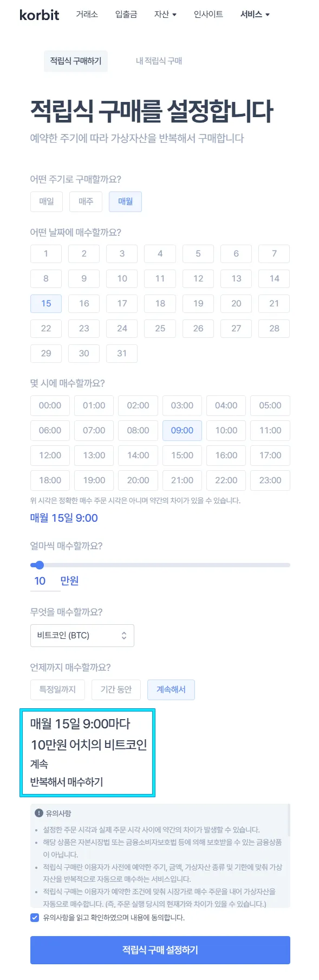Select 계속해서 as the purchase duration
This screenshot has width=319, height=980.
tap(171, 689)
